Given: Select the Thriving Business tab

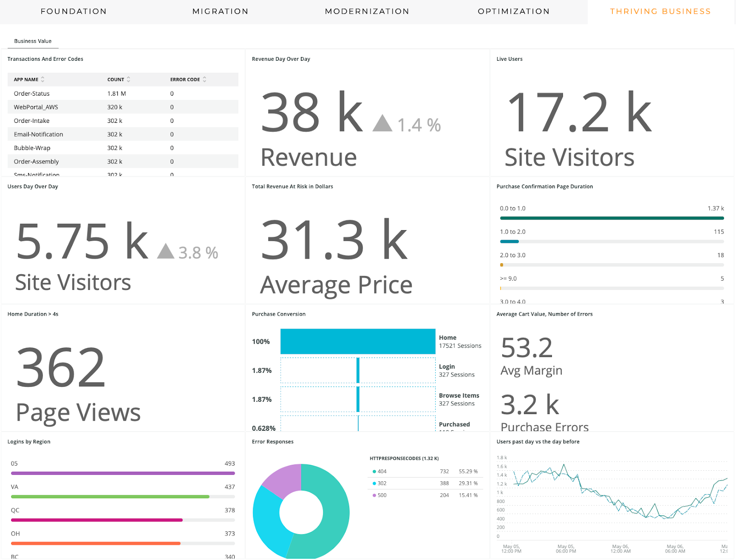Looking at the screenshot, I should 661,12.
